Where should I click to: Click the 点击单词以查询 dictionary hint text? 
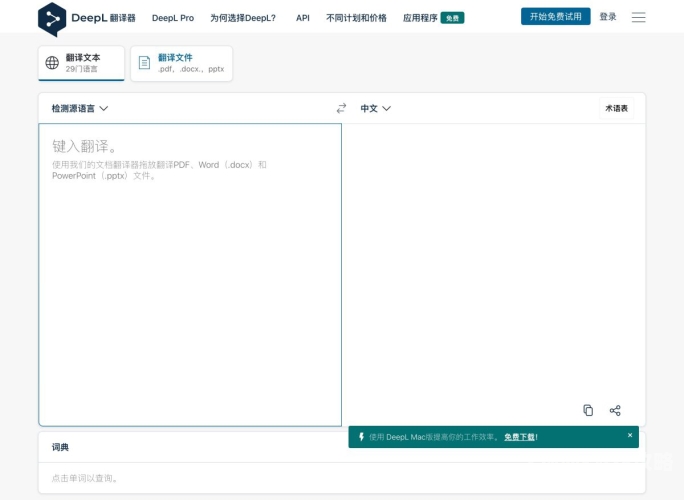click(x=85, y=478)
